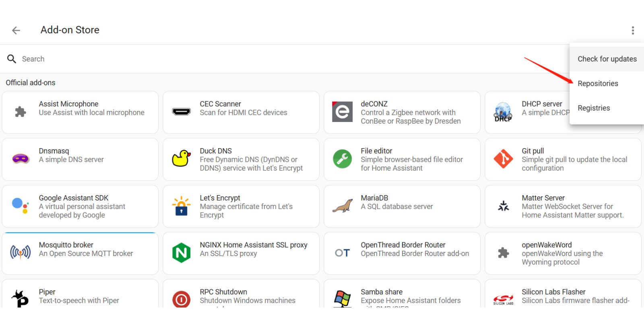This screenshot has width=644, height=322.
Task: Click 'Use Assist with local microphone' description
Action: pos(91,113)
